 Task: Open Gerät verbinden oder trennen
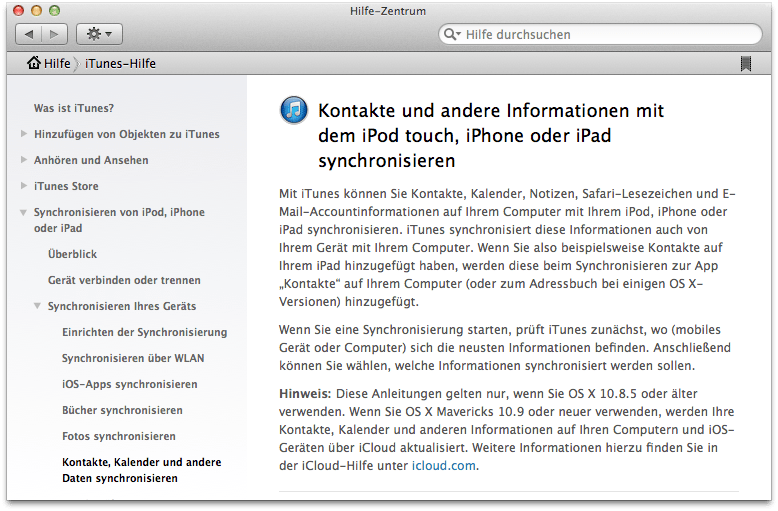[x=124, y=280]
